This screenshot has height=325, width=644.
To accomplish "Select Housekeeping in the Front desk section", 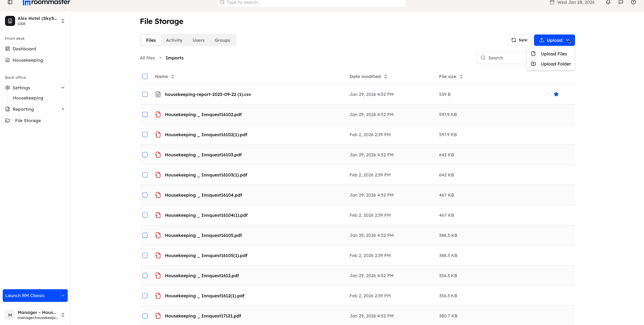I will coord(28,60).
